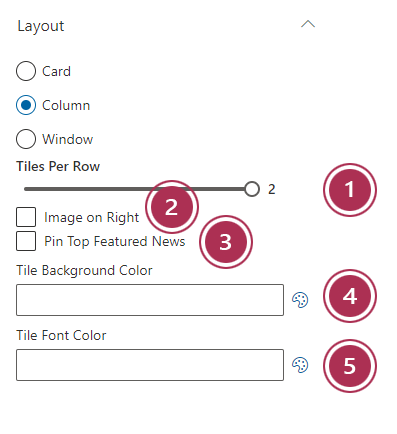Focus the Tile Background Color text field
This screenshot has width=397, height=434.
coord(150,300)
